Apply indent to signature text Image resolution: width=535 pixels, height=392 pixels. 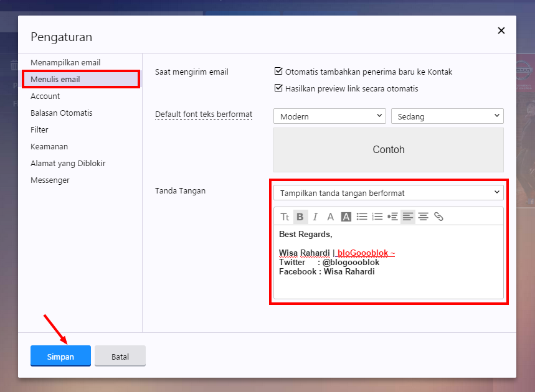[x=392, y=217]
